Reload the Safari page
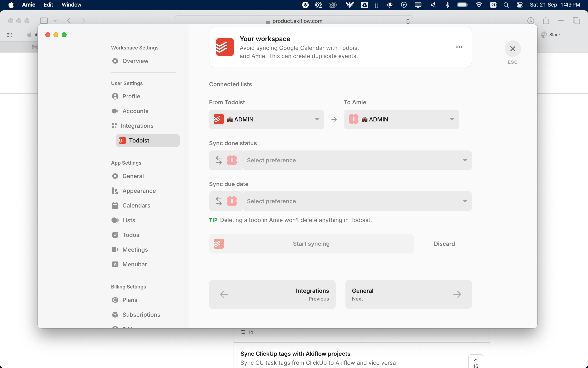Image resolution: width=588 pixels, height=368 pixels. [x=408, y=21]
